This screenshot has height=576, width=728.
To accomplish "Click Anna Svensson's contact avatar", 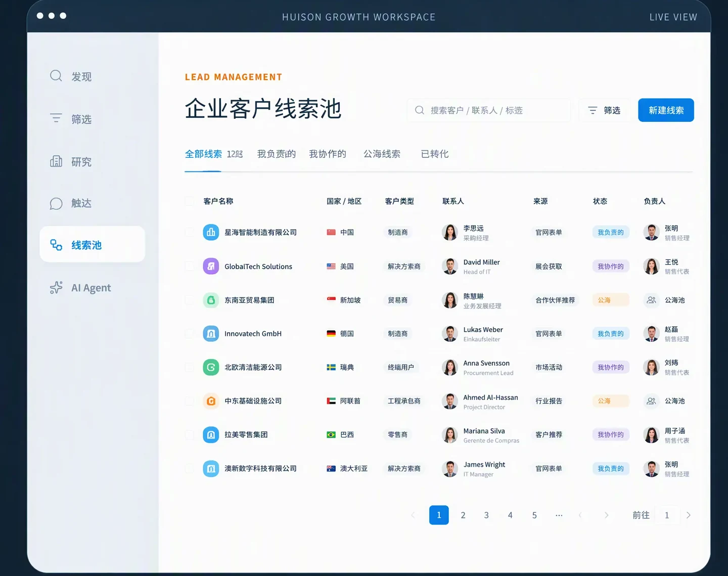I will click(x=449, y=367).
